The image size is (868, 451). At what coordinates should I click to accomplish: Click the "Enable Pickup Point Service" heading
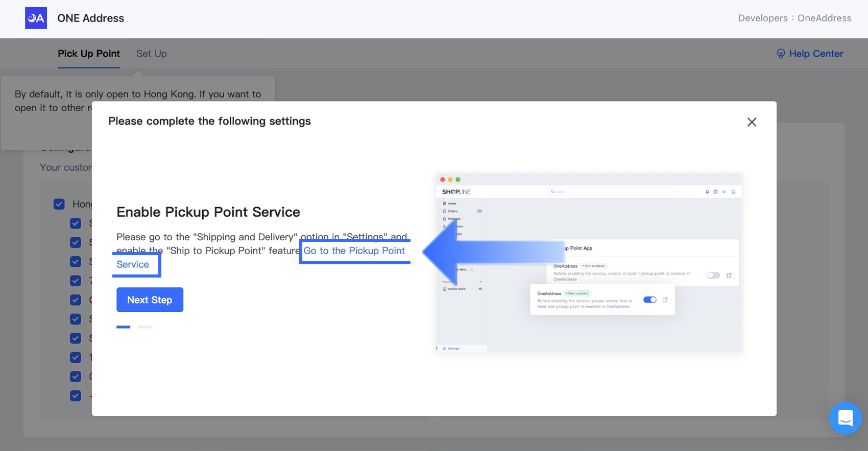pyautogui.click(x=208, y=212)
